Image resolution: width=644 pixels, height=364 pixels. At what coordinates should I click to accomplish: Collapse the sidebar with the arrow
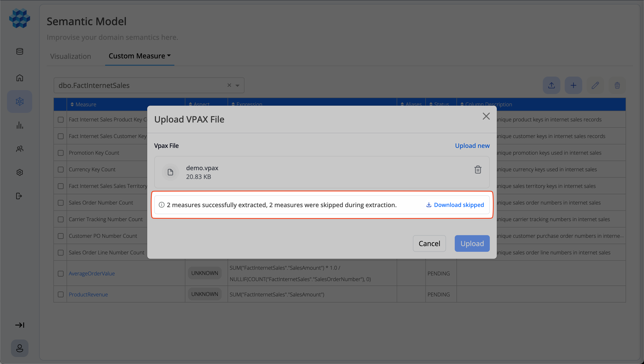click(x=20, y=325)
